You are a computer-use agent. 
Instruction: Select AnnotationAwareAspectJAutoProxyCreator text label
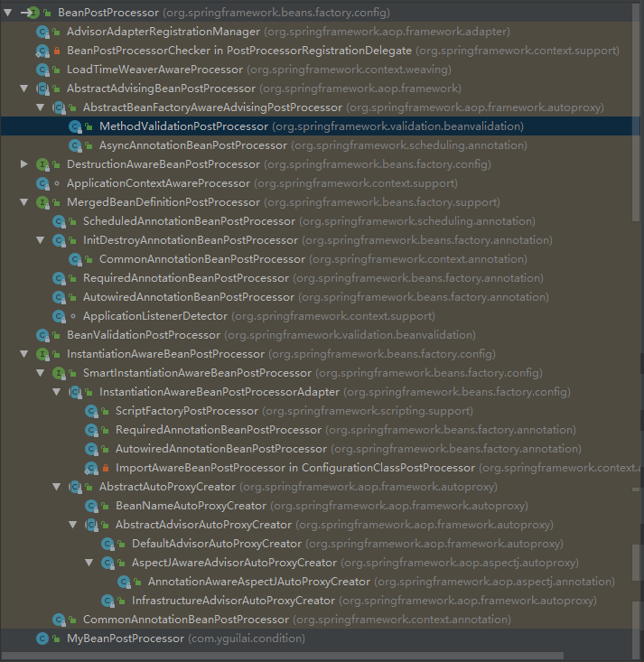click(259, 582)
